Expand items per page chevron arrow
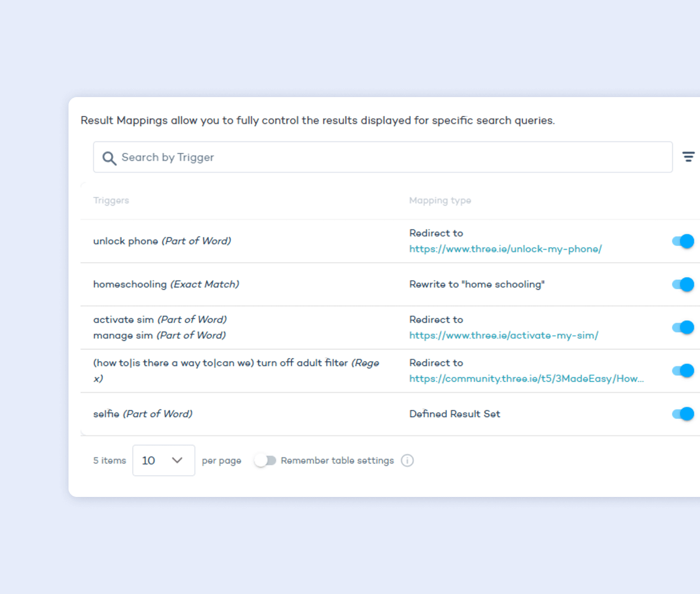Viewport: 700px width, 594px height. (177, 461)
